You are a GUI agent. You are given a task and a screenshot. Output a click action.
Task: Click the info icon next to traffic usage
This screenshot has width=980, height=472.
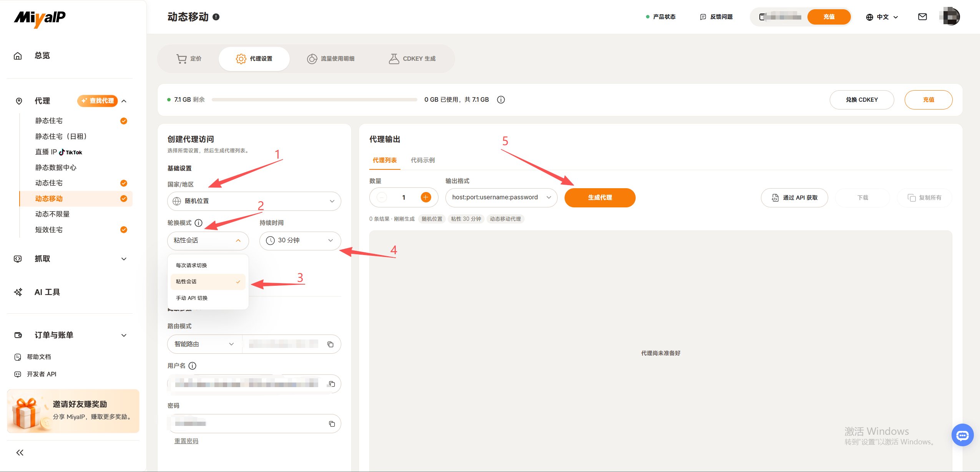click(501, 100)
